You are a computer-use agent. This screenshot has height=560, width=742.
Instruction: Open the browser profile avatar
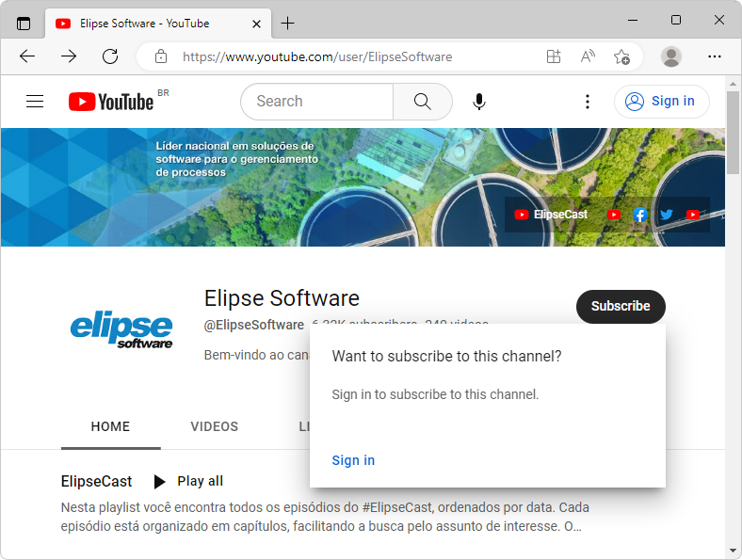coord(671,56)
